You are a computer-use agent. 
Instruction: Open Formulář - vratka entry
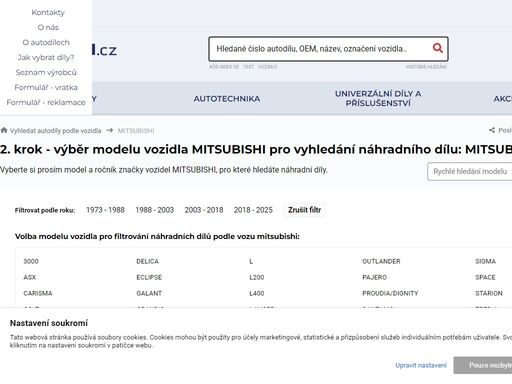click(46, 87)
